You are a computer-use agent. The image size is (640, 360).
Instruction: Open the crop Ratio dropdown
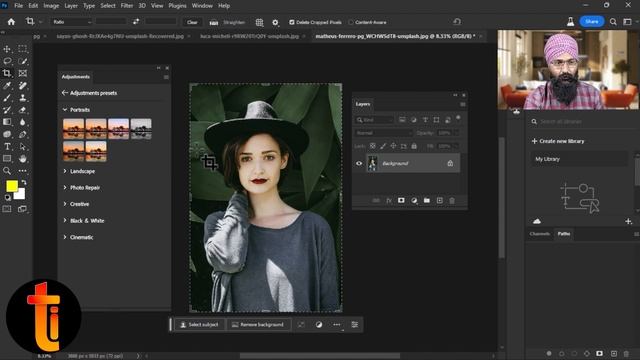coord(71,22)
